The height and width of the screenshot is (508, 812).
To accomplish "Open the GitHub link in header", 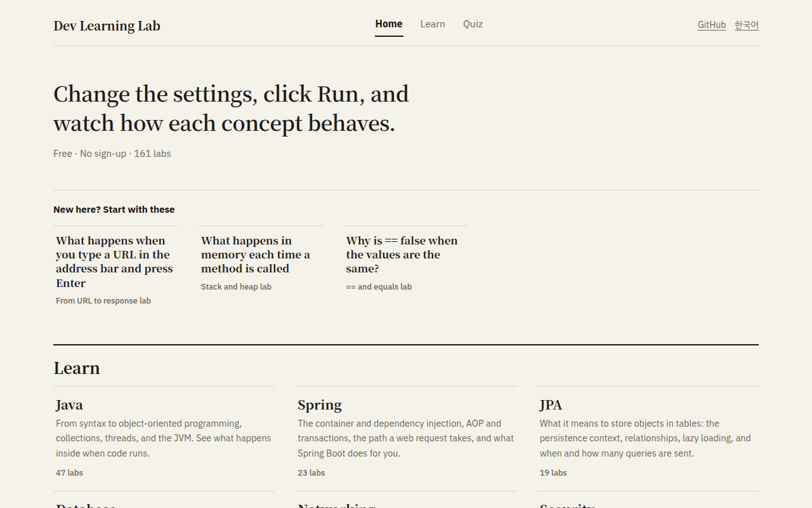I will (x=712, y=25).
